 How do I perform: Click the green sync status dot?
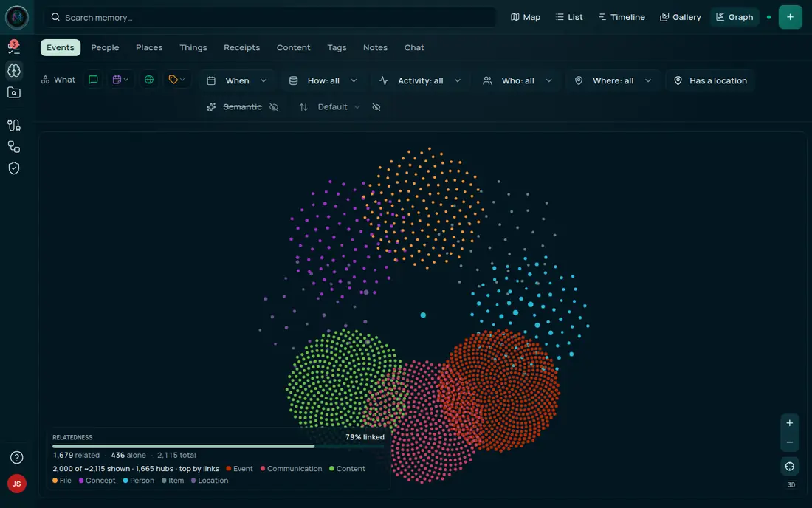768,17
